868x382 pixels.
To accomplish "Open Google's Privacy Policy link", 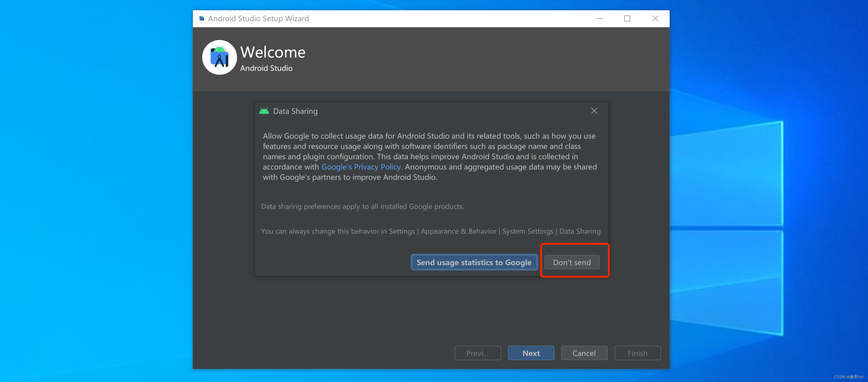I will point(361,167).
